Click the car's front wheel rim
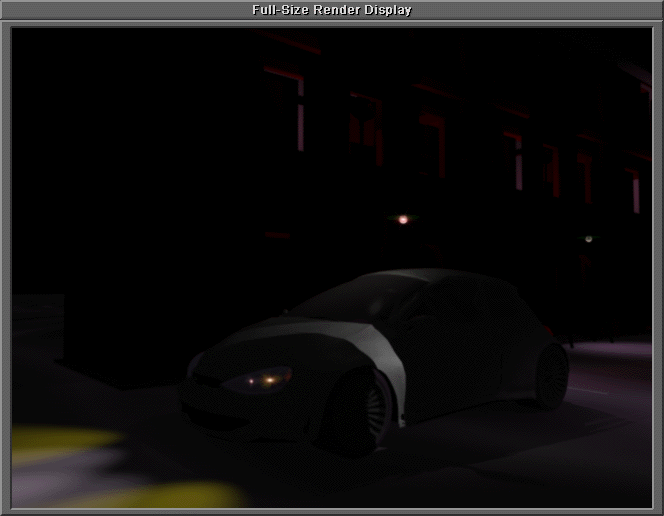The image size is (664, 516). pos(360,410)
